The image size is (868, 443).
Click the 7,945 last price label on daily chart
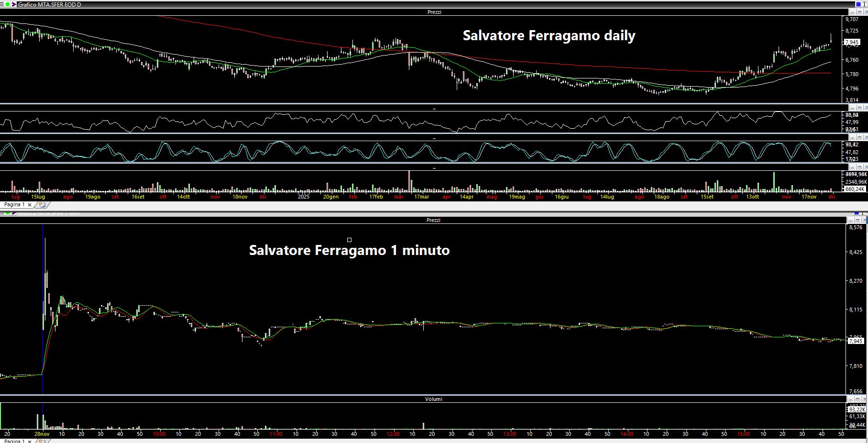852,42
